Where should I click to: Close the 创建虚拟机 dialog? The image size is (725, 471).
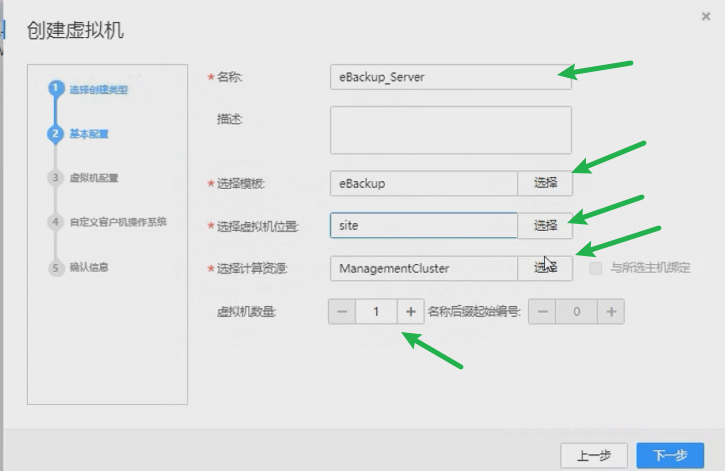707,14
